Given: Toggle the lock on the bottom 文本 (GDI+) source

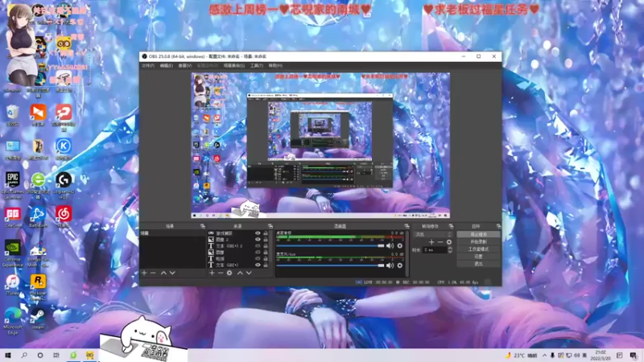Looking at the screenshot, I should [266, 265].
